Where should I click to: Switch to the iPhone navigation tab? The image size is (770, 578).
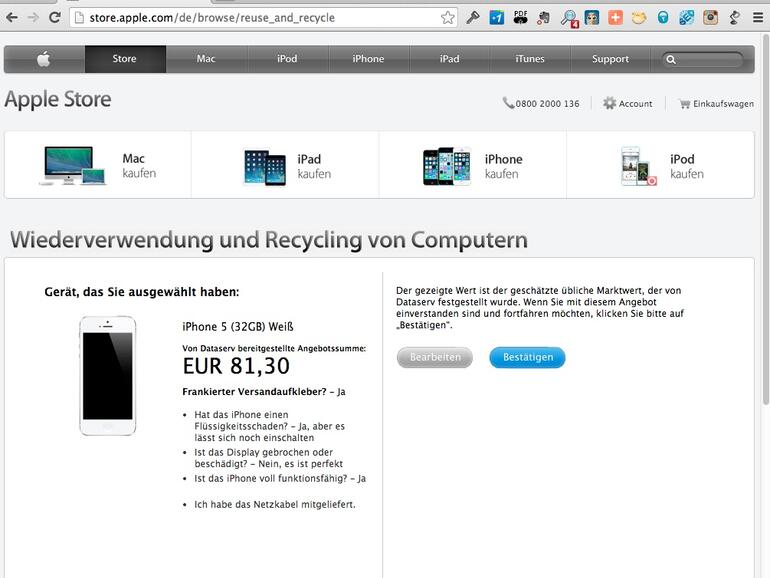[368, 59]
